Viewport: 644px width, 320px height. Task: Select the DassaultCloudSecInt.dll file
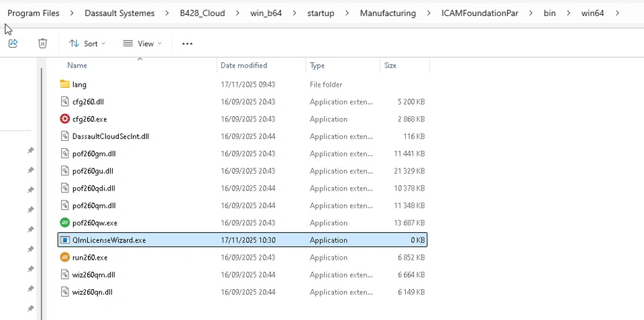tap(111, 137)
